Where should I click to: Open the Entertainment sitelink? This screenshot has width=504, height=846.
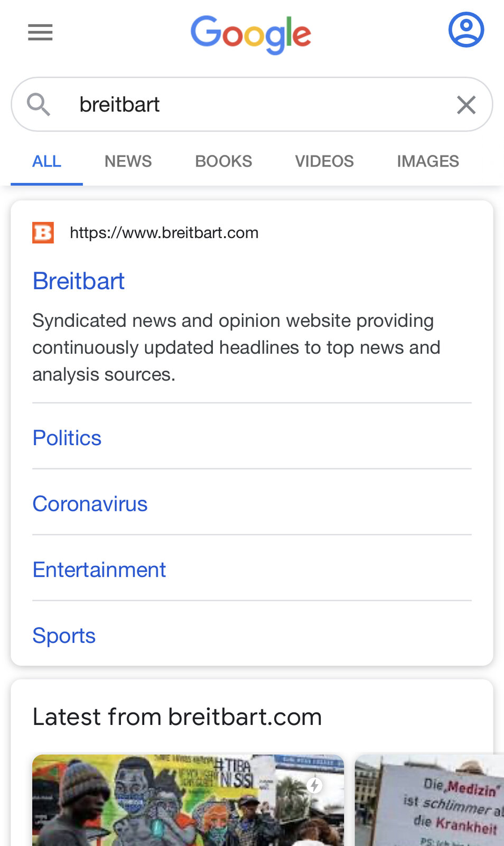(99, 569)
